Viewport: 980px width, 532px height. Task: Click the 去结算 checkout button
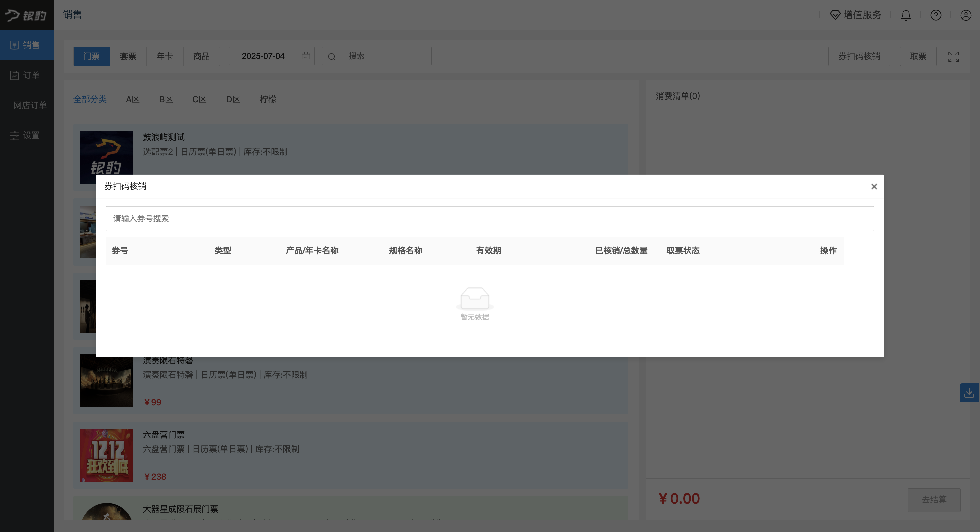tap(934, 499)
